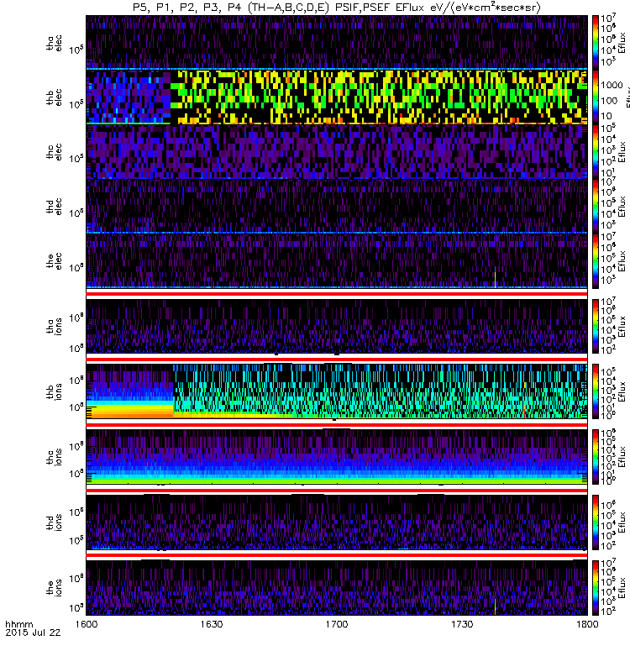Click the '100' value on thb elec colorbar
Viewport: 630px width, 672px height.
(608, 101)
